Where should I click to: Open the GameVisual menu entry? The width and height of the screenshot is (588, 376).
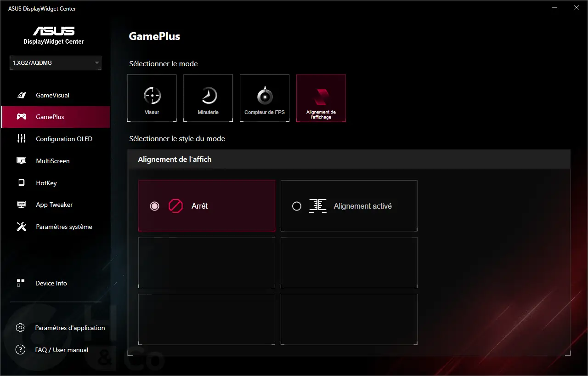pyautogui.click(x=55, y=95)
